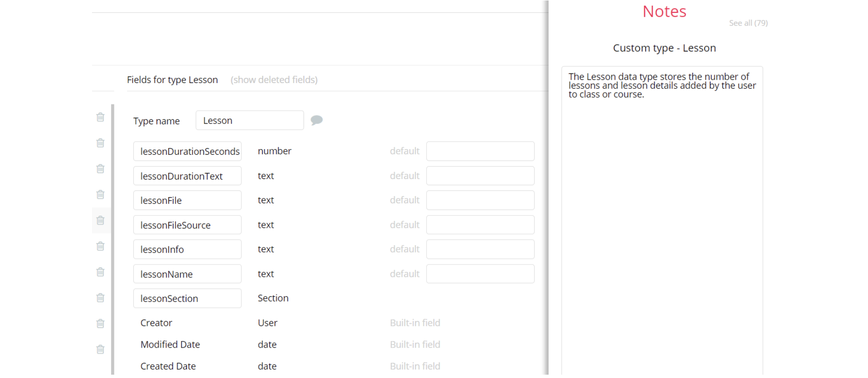Viewport: 868px width, 378px height.
Task: Click the comment bubble icon beside Type name
Action: [316, 120]
